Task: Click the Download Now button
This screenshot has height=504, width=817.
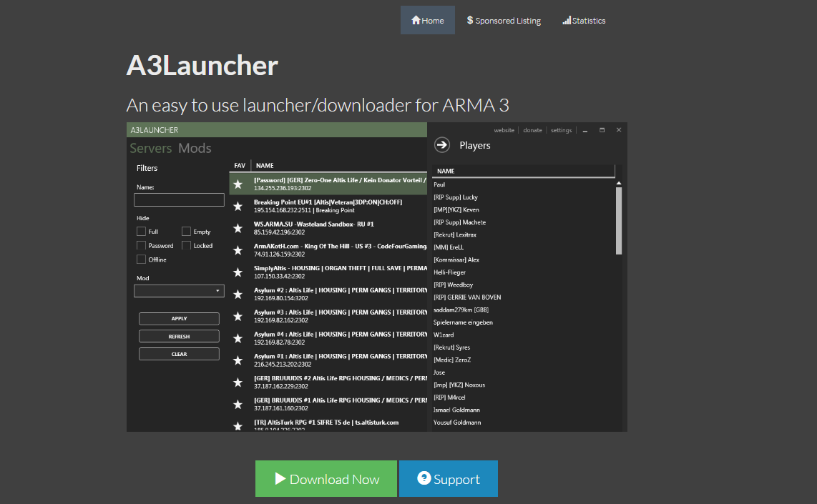Action: coord(326,478)
